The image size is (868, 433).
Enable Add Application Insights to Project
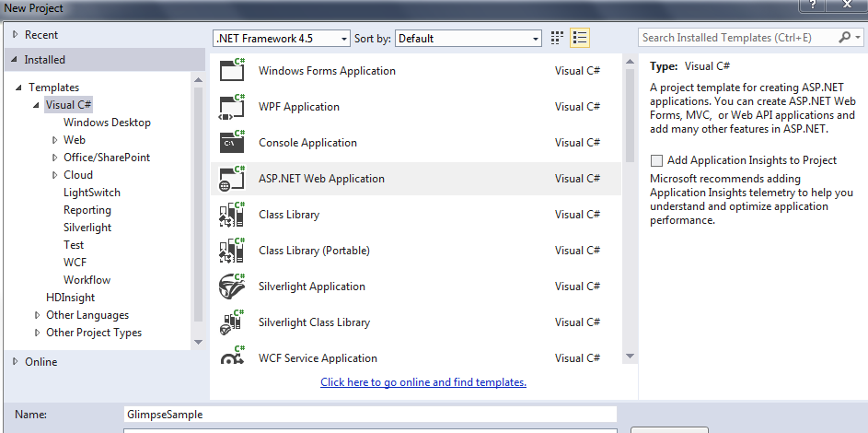[656, 160]
